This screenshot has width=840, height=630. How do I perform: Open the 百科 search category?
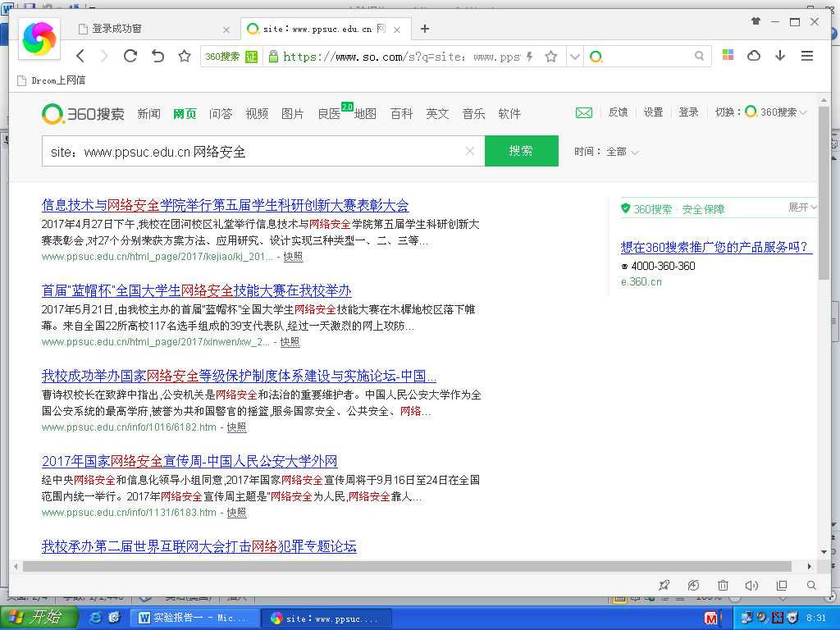click(x=401, y=113)
